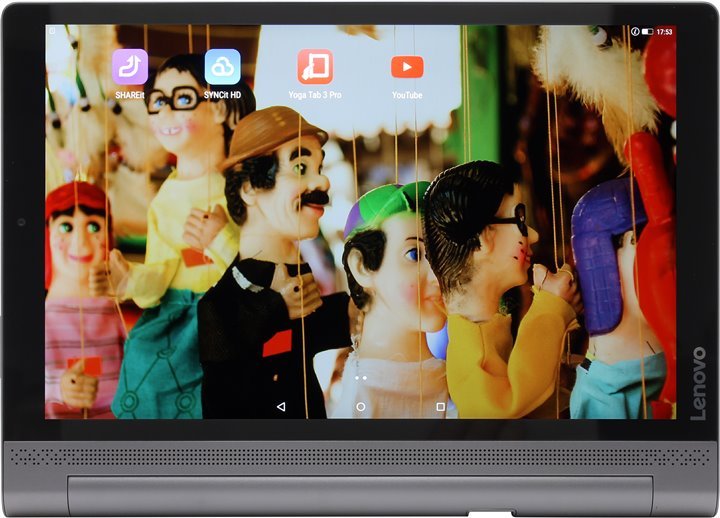Open Recent apps with the square button

coord(440,407)
